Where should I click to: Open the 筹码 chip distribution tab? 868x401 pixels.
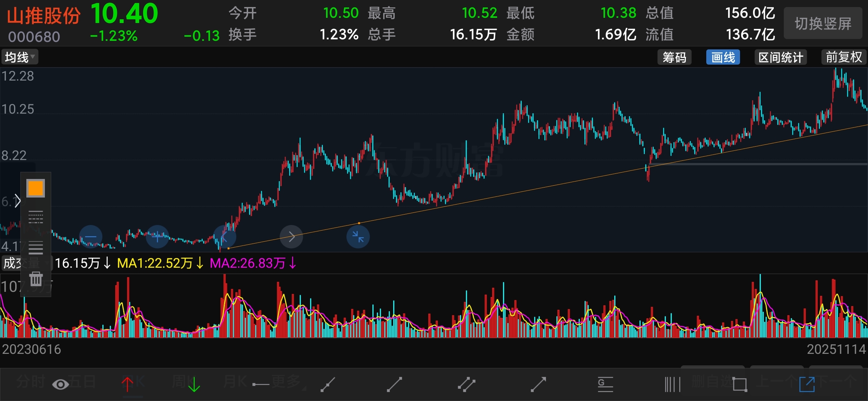674,57
